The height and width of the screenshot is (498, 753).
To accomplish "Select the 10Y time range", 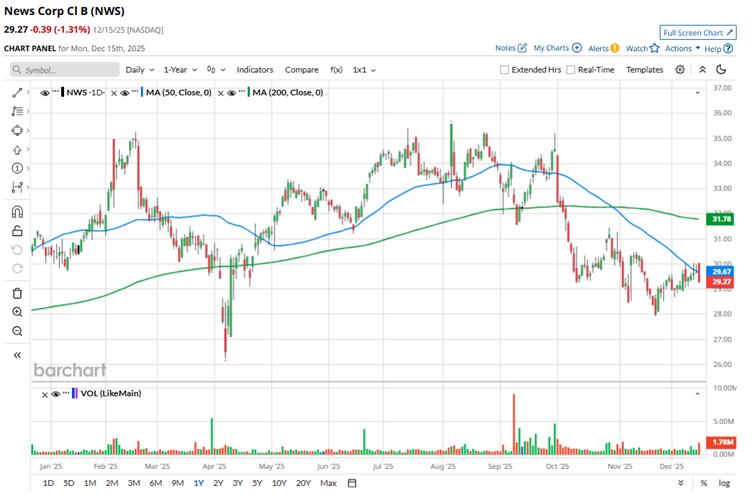I will pos(279,483).
